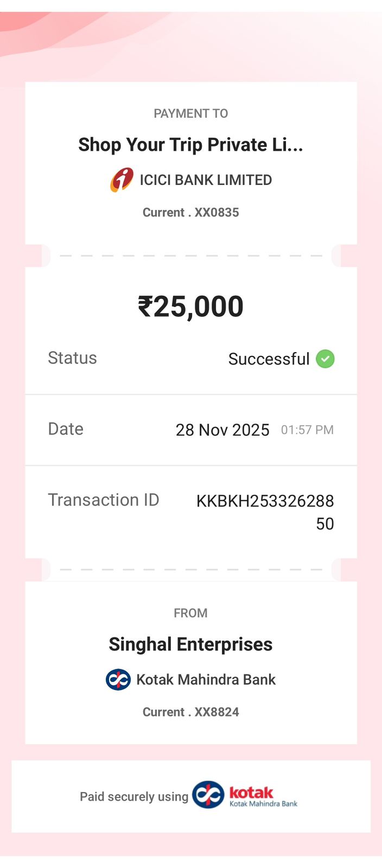
Task: Tap the Current XX8824 account number
Action: pos(190,712)
